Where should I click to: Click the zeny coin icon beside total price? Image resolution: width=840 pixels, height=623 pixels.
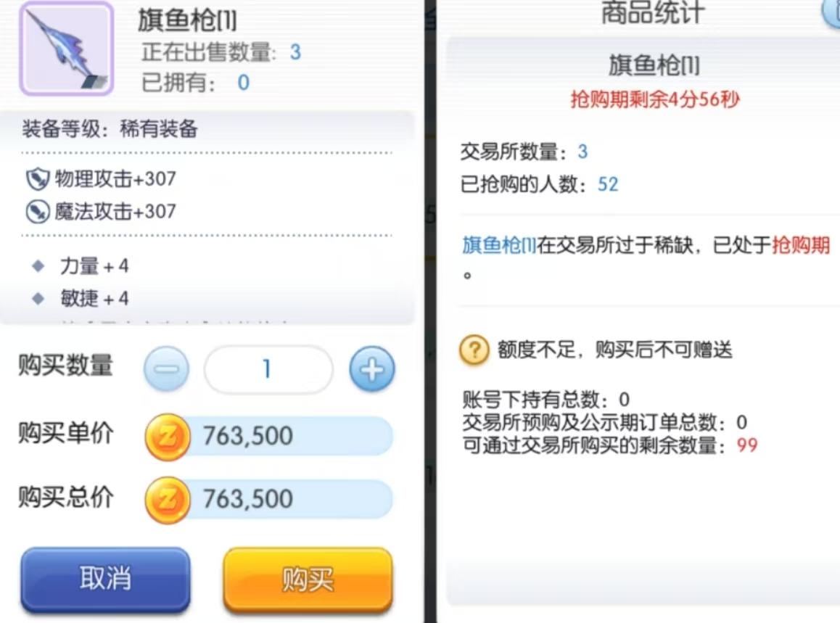[x=167, y=500]
